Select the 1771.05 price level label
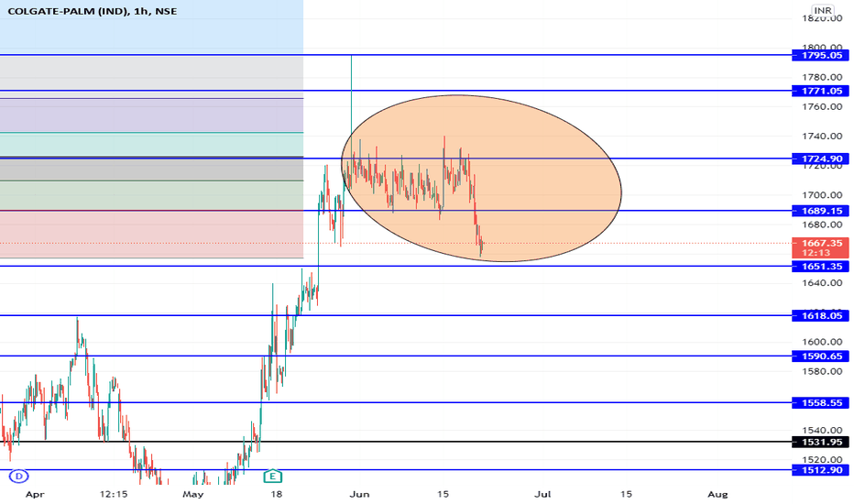854x504 pixels. pos(820,91)
